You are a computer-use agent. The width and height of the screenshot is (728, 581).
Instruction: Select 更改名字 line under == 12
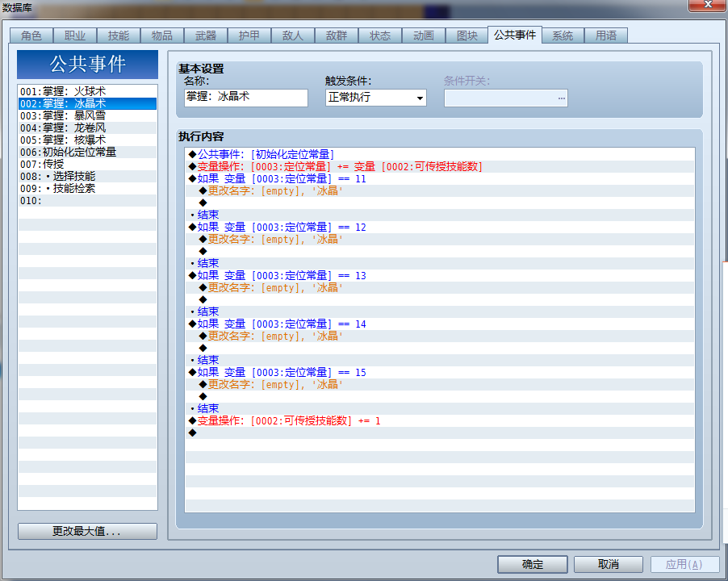440,239
